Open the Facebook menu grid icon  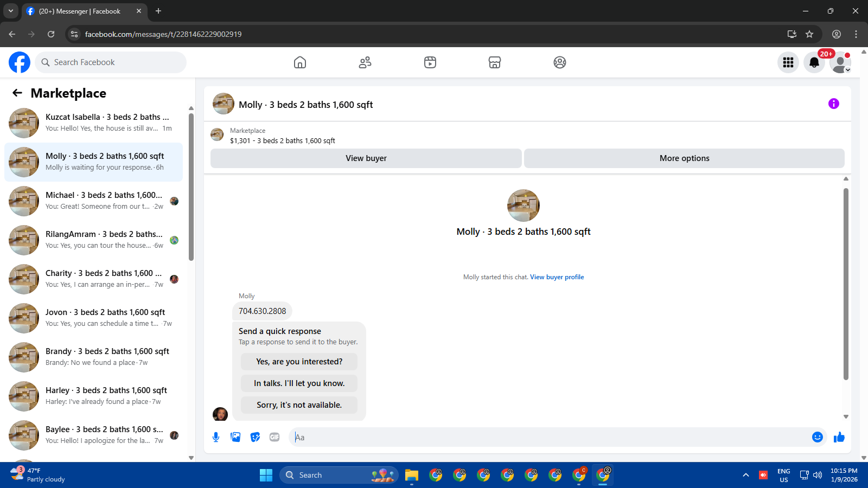tap(788, 62)
